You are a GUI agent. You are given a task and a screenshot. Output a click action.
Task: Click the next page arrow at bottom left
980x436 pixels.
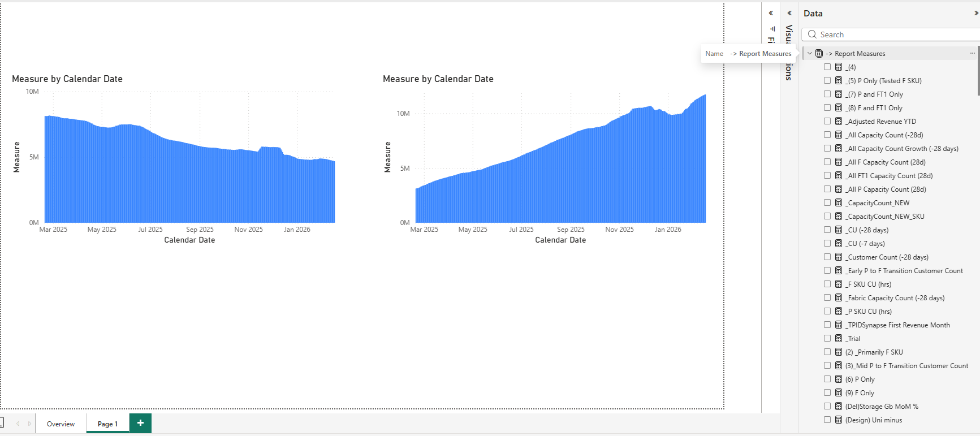click(x=29, y=424)
